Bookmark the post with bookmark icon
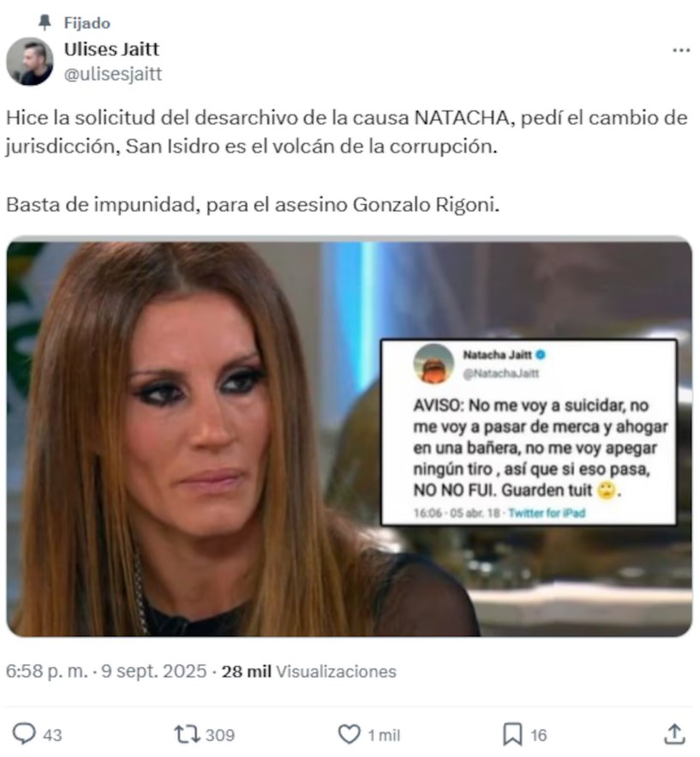 (512, 735)
